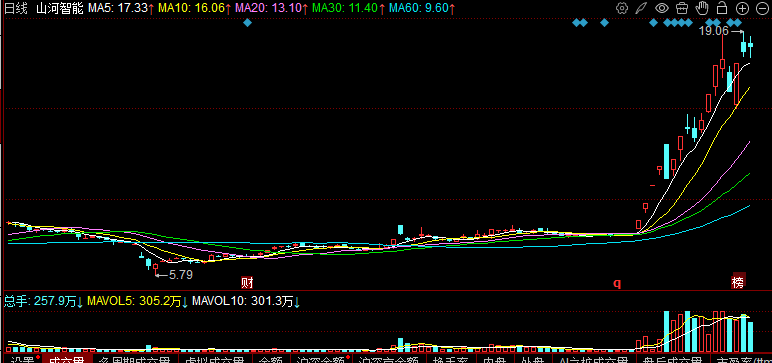Switch to the 金额 tab
Screen dimensions: 772x363
coord(271,359)
